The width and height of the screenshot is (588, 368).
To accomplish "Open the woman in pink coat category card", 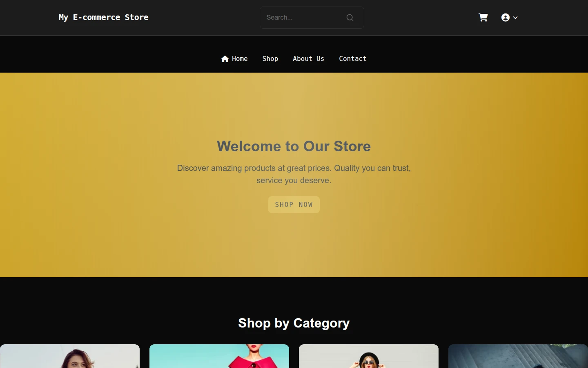I will [219, 356].
